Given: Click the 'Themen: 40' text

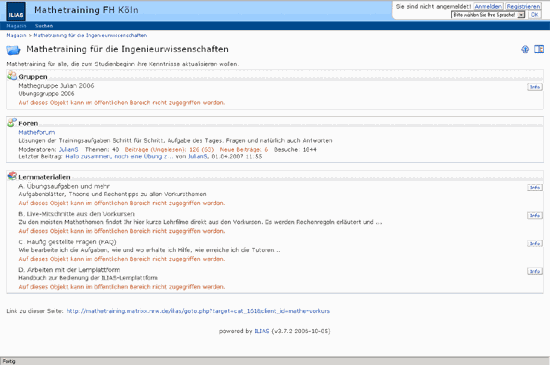Looking at the screenshot, I should [x=102, y=150].
